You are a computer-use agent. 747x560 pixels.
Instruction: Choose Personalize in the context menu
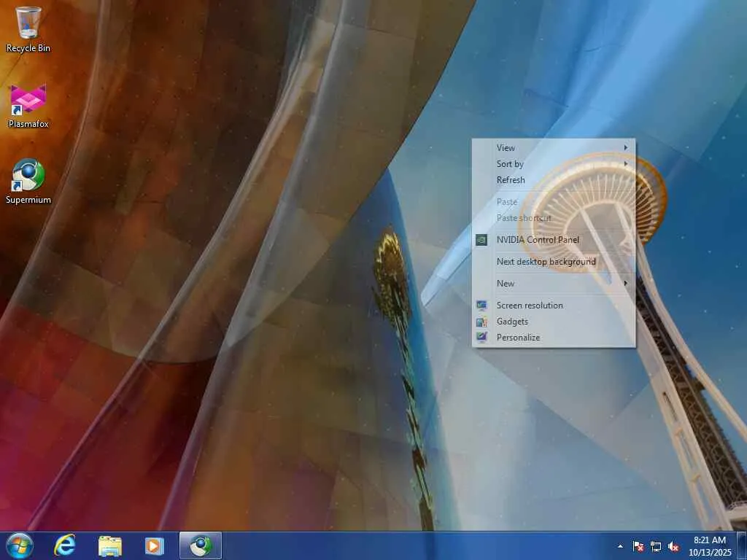click(x=554, y=337)
